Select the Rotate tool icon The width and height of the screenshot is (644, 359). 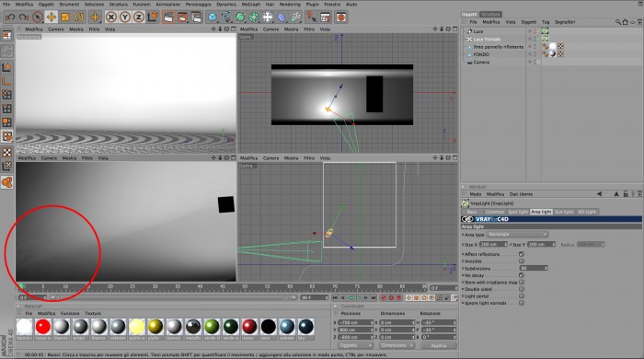click(79, 17)
